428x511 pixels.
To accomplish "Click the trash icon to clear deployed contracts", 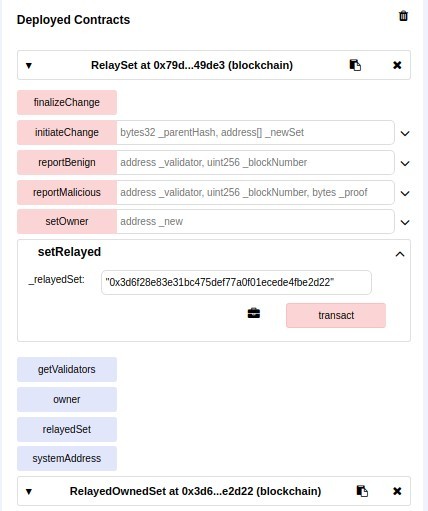I will tap(403, 16).
